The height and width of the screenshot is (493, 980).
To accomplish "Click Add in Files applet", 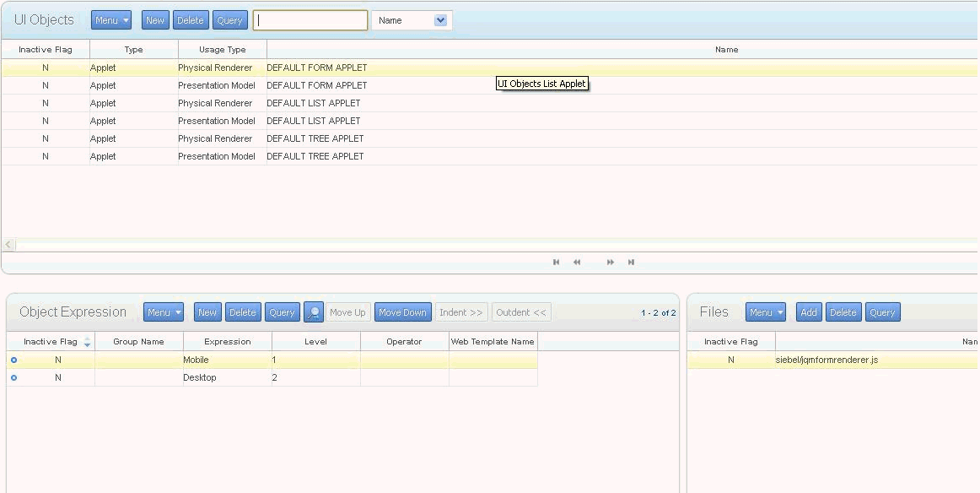I will tap(809, 312).
